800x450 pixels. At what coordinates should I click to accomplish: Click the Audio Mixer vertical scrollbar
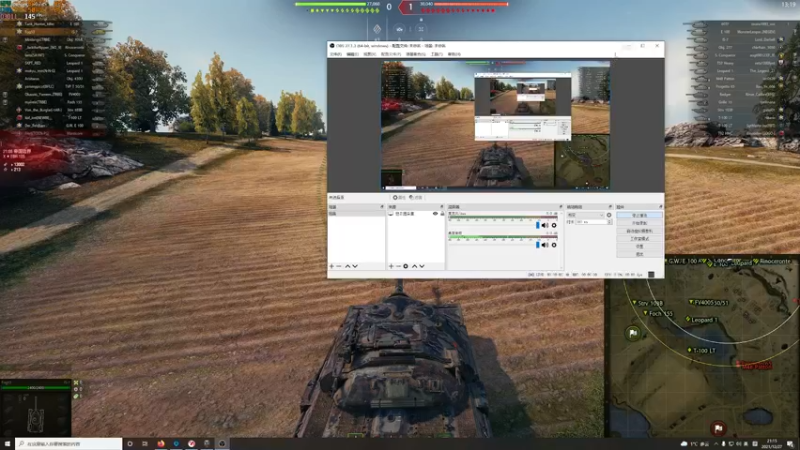[562, 239]
